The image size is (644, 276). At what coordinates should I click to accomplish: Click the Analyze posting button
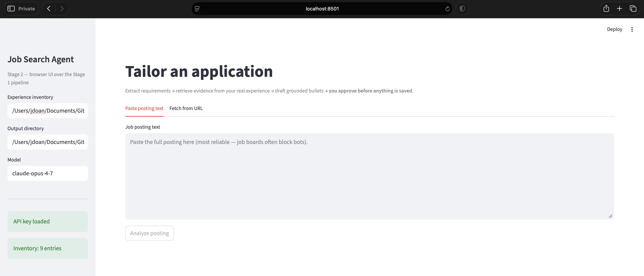(149, 233)
